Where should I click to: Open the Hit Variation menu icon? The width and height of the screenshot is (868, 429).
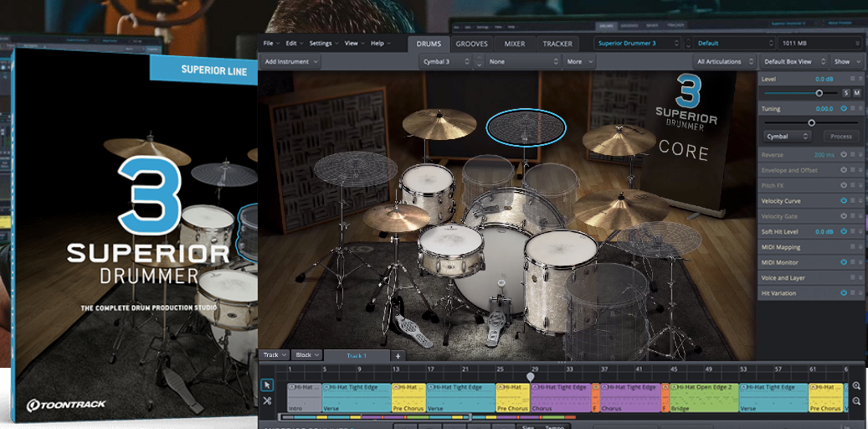852,292
